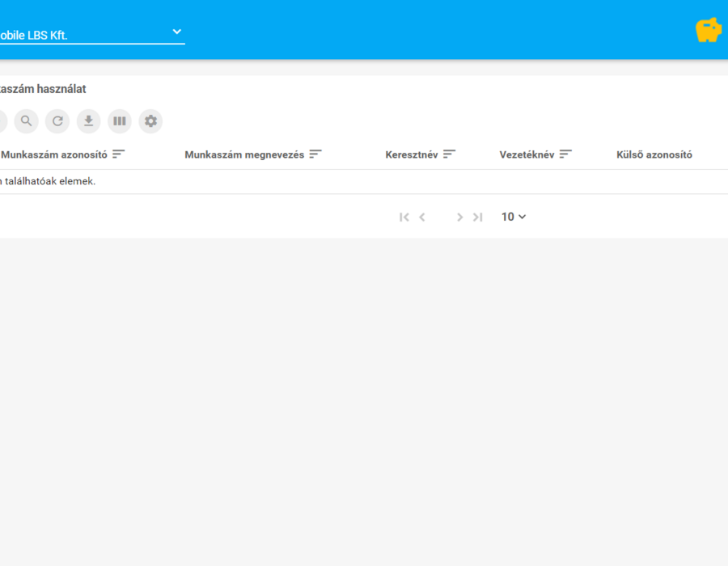Sort by Keresztnév sort icon
Image resolution: width=728 pixels, height=566 pixels.
click(450, 154)
